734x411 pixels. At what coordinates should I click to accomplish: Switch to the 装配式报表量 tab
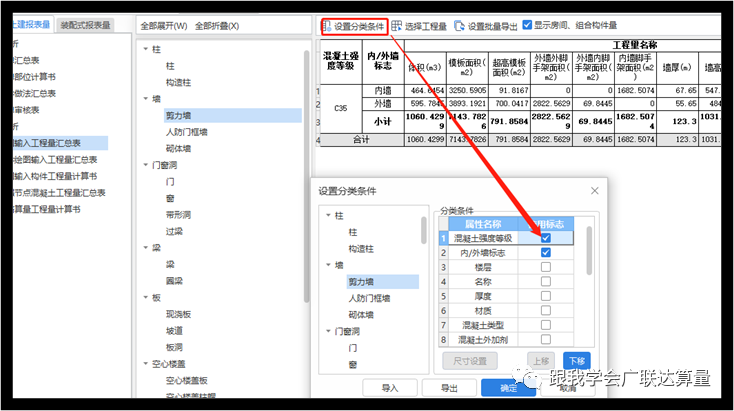[85, 25]
